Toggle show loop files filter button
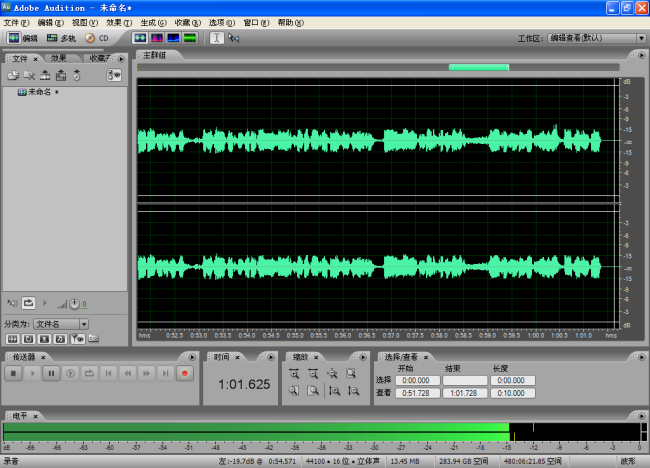This screenshot has height=468, width=650. click(28, 339)
